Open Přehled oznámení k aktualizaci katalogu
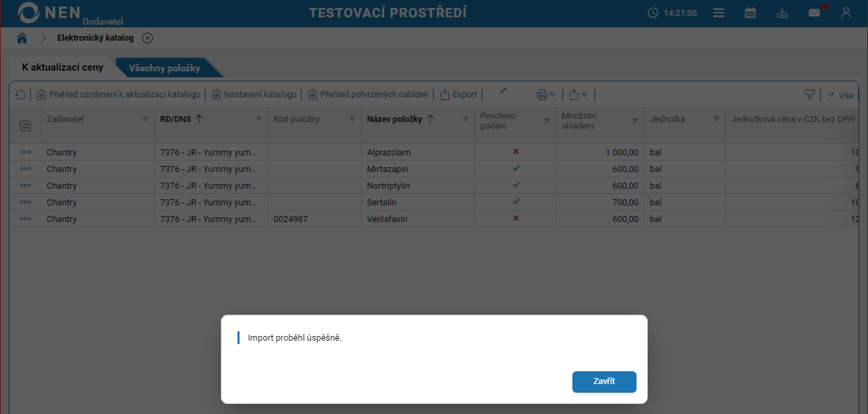The image size is (868, 414). pyautogui.click(x=118, y=95)
